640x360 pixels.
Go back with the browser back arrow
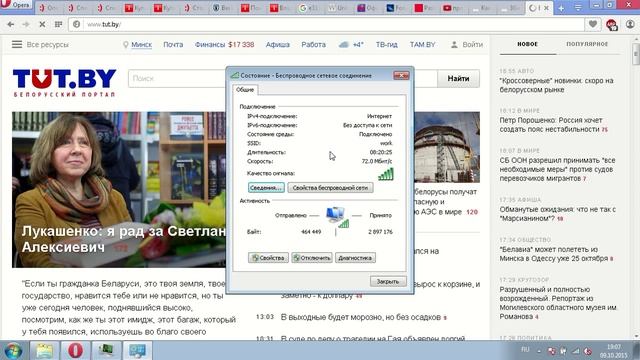(x=11, y=24)
